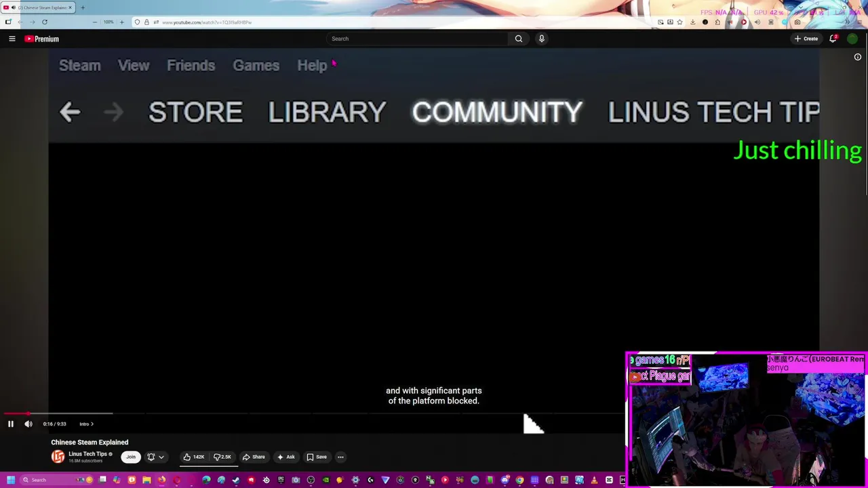Open YouTube notifications bell

click(x=833, y=39)
